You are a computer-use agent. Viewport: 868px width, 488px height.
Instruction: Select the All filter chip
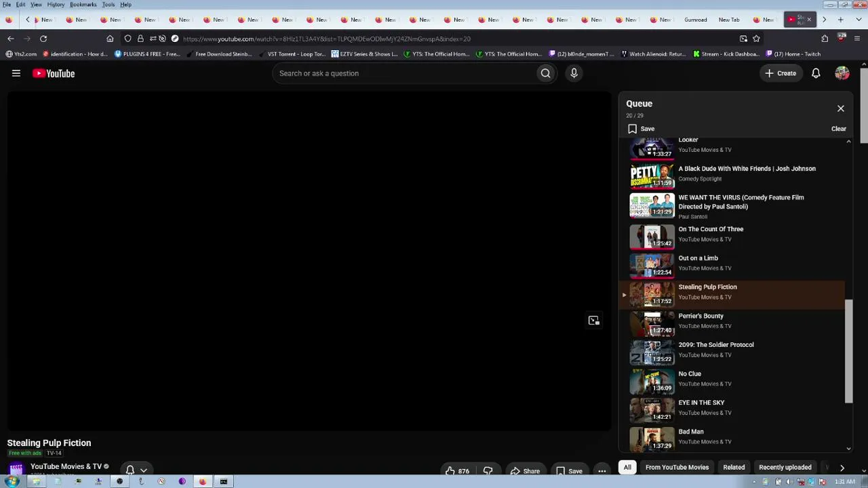[627, 467]
